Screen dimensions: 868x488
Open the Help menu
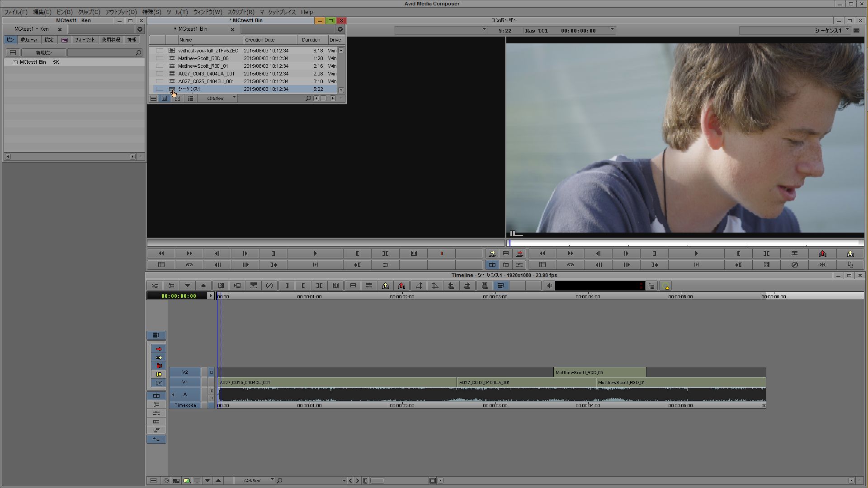pyautogui.click(x=307, y=12)
